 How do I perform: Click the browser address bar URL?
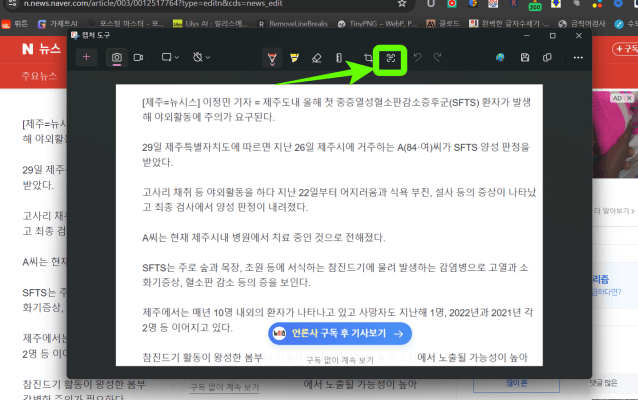coord(153,4)
